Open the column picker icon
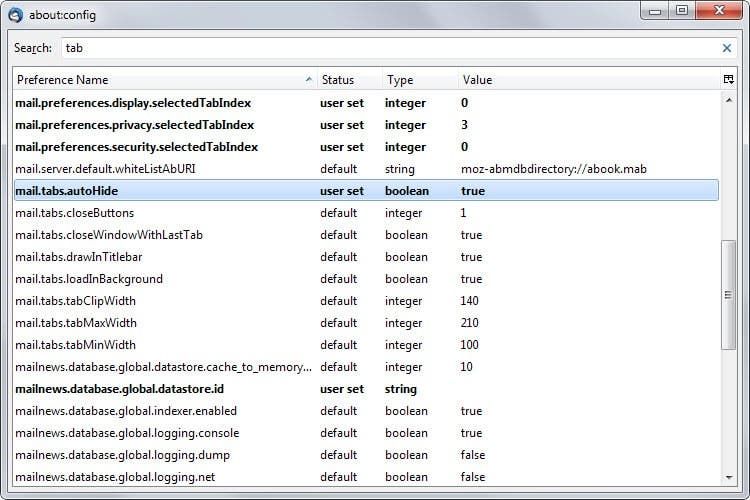The image size is (750, 500). [728, 79]
